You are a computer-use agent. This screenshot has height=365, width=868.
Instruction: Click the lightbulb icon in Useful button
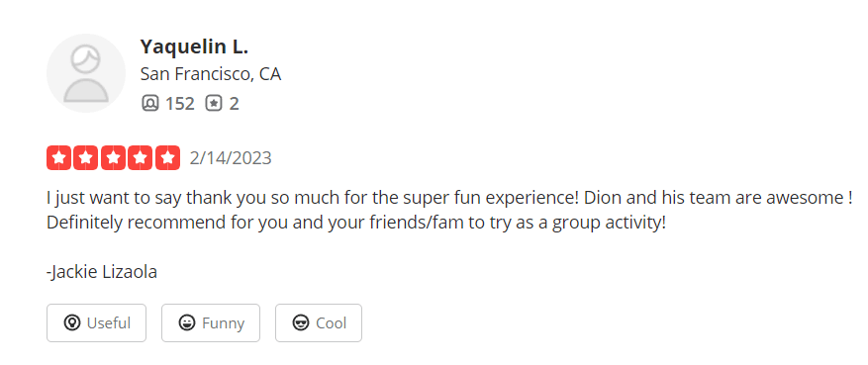pyautogui.click(x=72, y=323)
